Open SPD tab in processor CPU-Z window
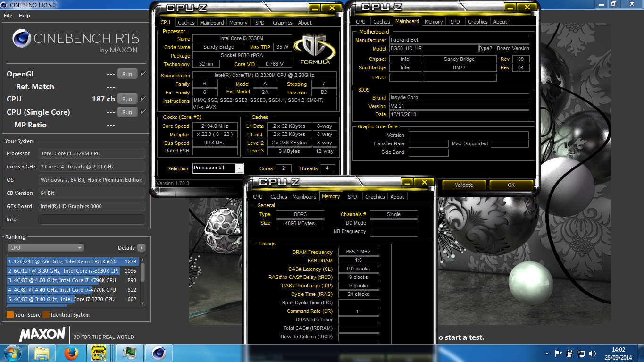Image resolution: width=644 pixels, height=362 pixels. click(260, 23)
